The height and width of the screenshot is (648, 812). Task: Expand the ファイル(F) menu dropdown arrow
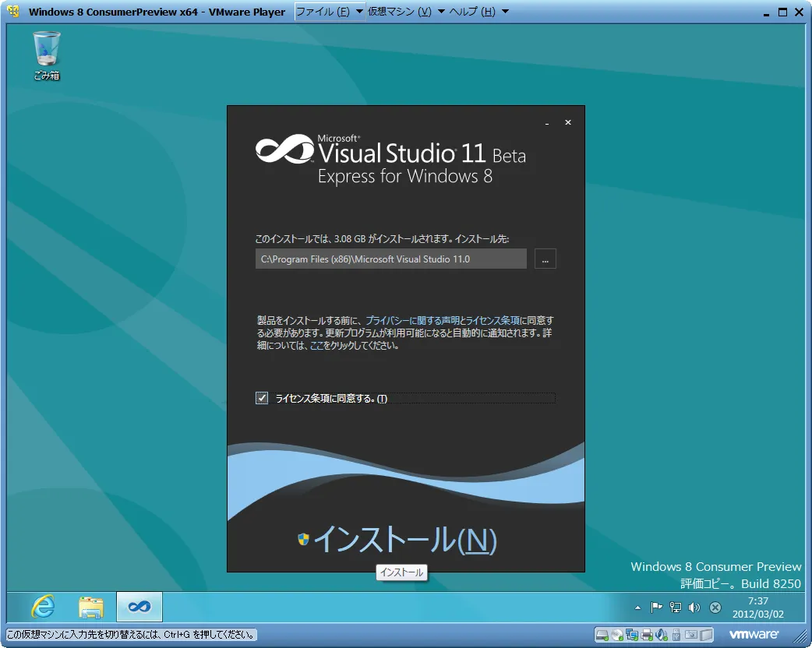tap(359, 12)
